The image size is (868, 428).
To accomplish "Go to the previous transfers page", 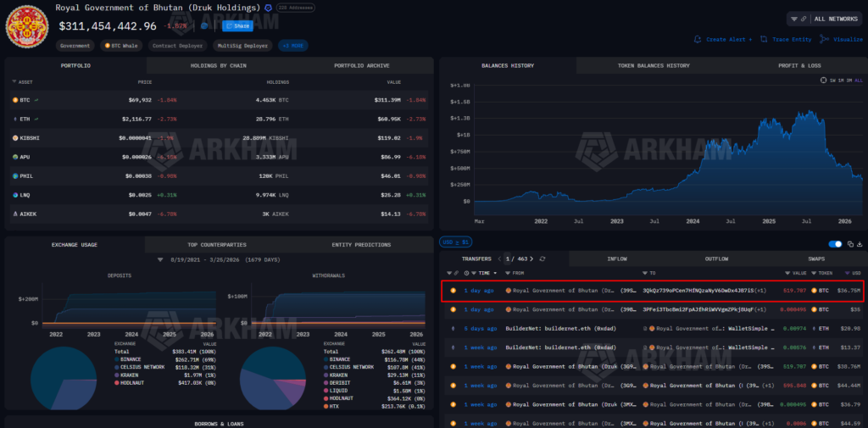I will (x=498, y=258).
